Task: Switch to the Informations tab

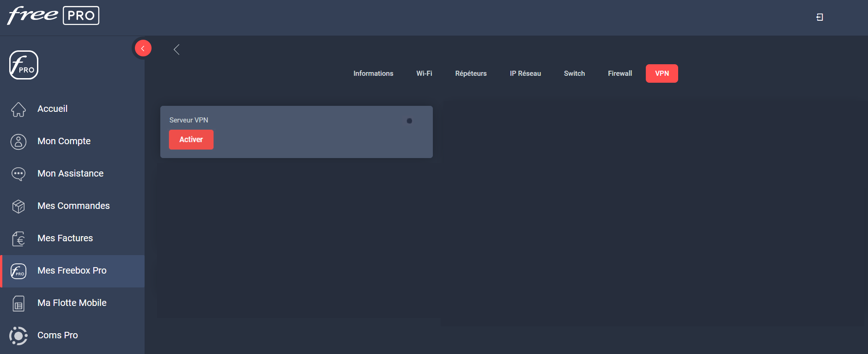Action: (x=373, y=73)
